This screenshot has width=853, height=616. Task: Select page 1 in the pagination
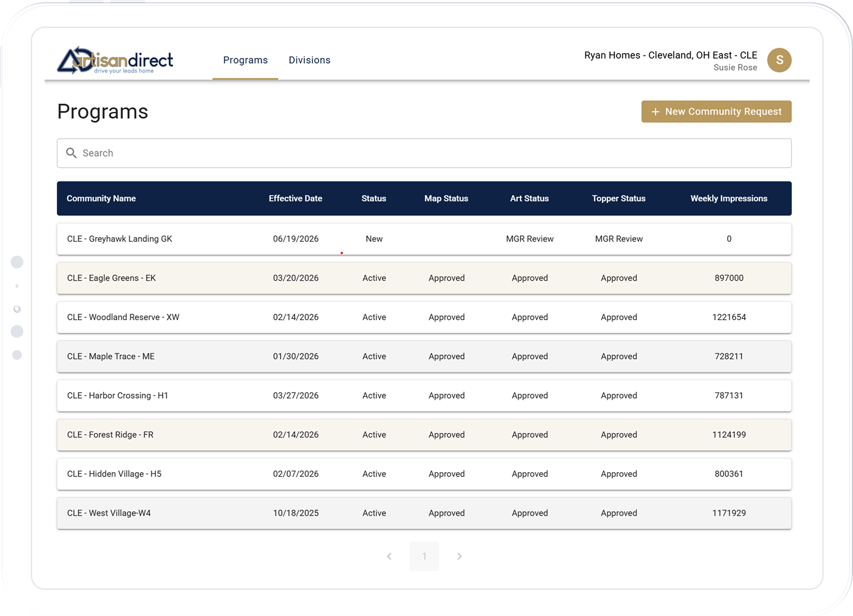(424, 556)
